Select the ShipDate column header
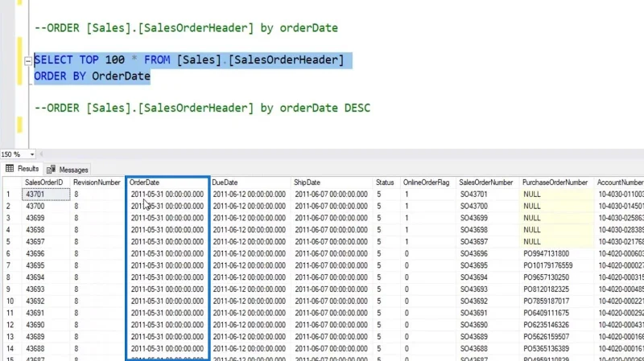 307,183
